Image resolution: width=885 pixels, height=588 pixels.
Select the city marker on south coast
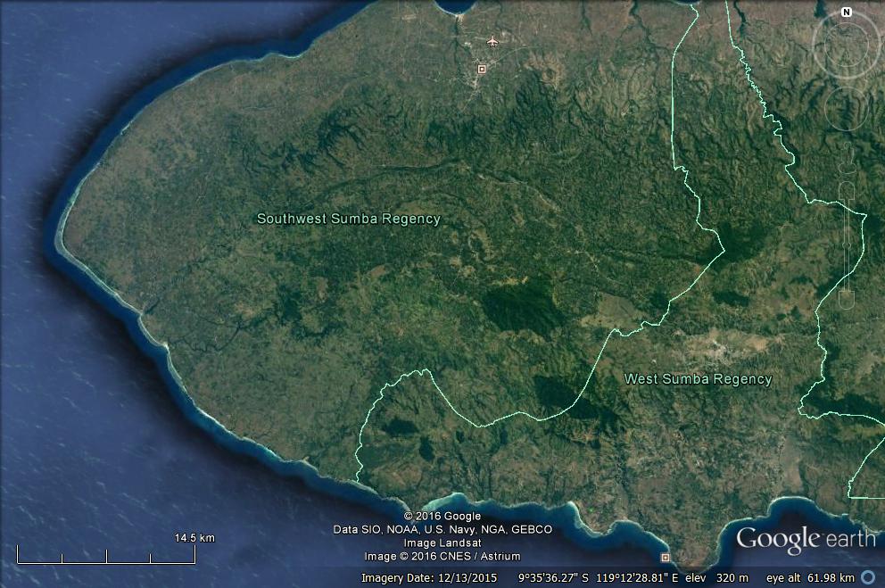click(665, 557)
